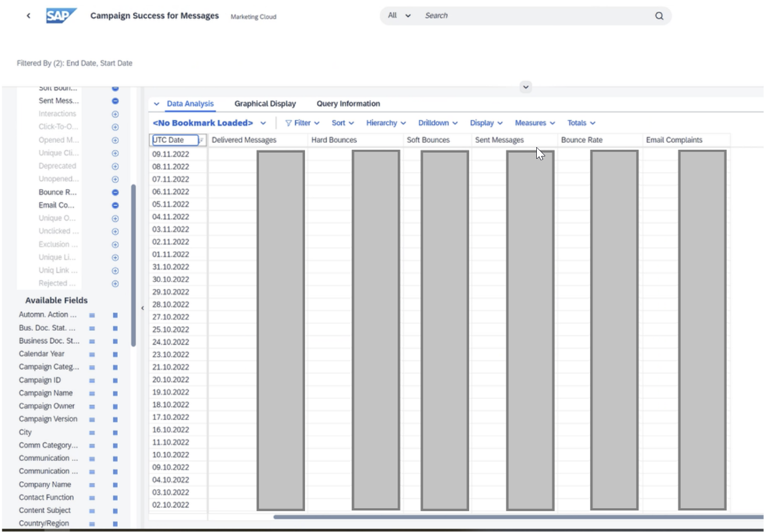764x532 pixels.
Task: Switch to Graphical Display tab
Action: (265, 103)
